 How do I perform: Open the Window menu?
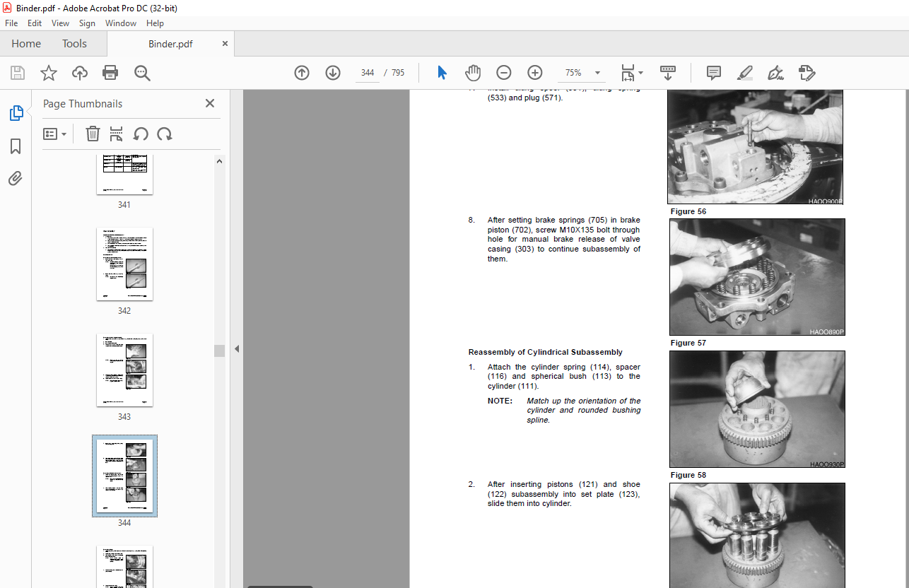pos(121,23)
